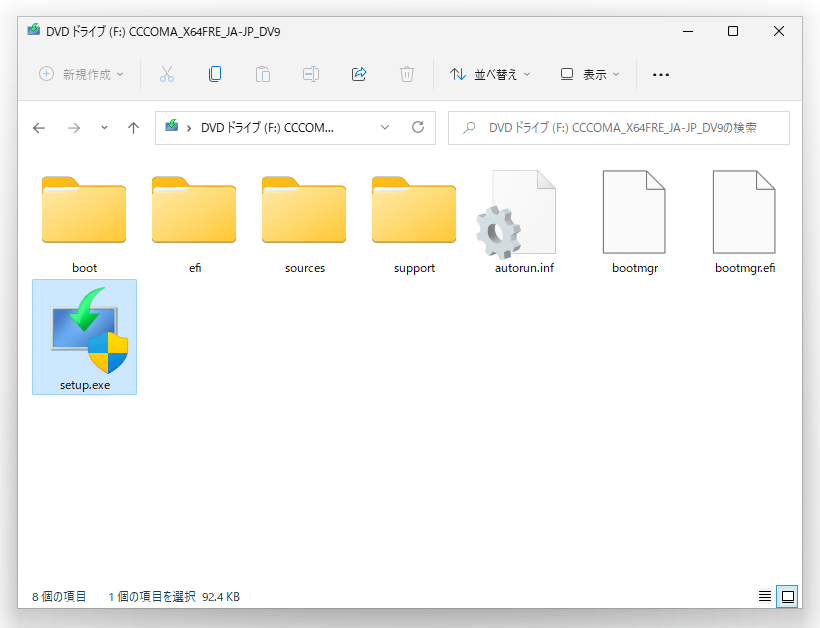820x628 pixels.
Task: Open the three-dot See more menu
Action: (660, 75)
